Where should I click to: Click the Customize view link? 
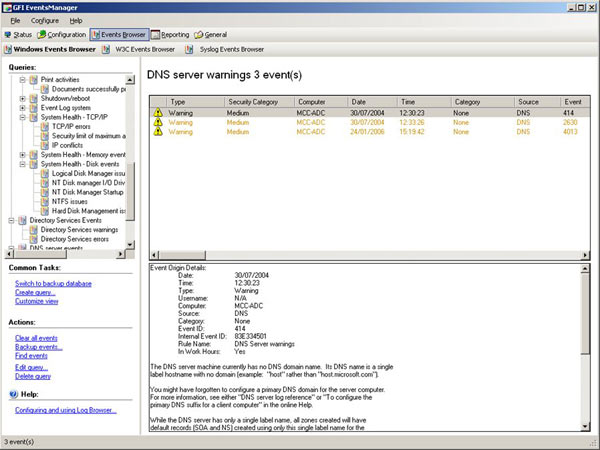pos(37,301)
